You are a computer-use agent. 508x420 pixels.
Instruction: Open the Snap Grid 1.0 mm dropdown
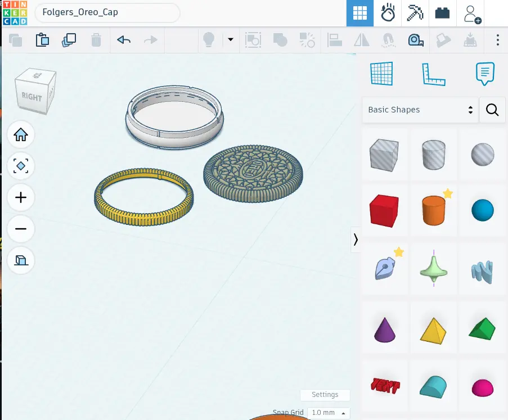(x=329, y=413)
